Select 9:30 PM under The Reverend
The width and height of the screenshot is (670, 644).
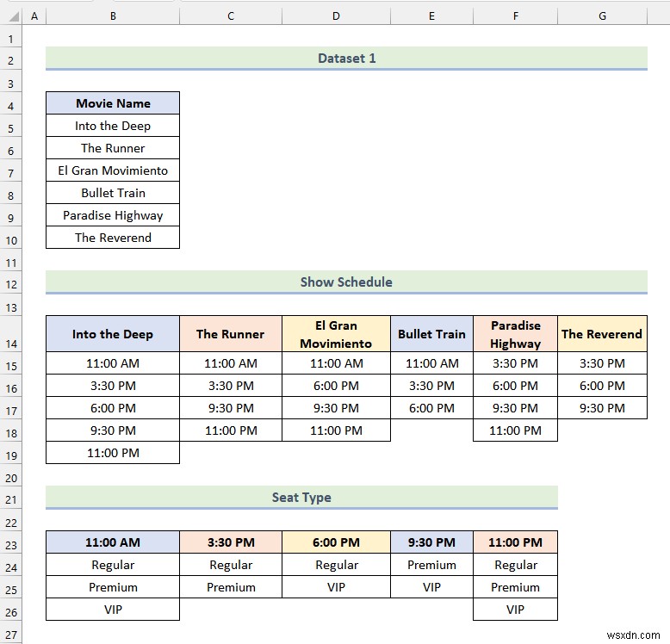[602, 408]
